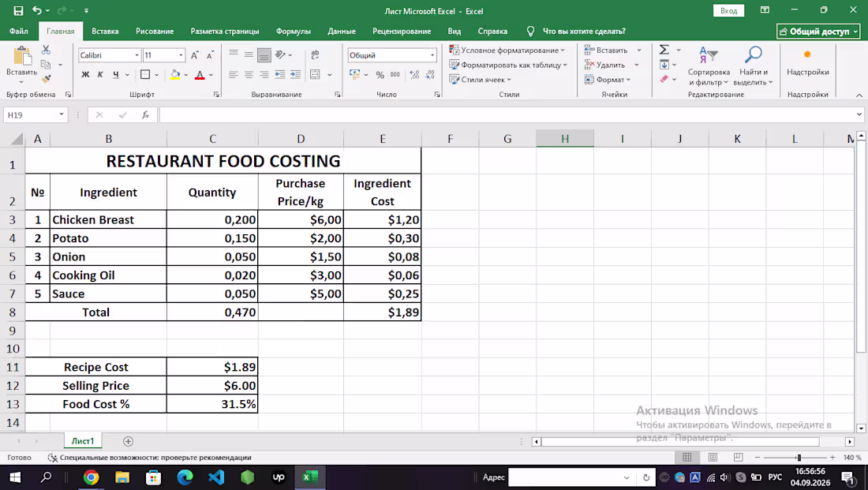The width and height of the screenshot is (868, 490).
Task: Click the Clear eraser icon
Action: [664, 79]
